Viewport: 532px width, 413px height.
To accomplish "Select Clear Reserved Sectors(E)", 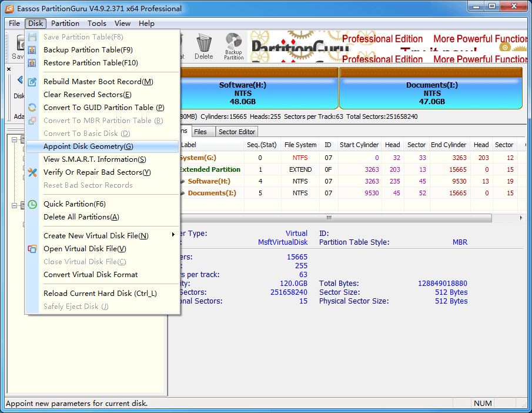I will click(x=102, y=94).
